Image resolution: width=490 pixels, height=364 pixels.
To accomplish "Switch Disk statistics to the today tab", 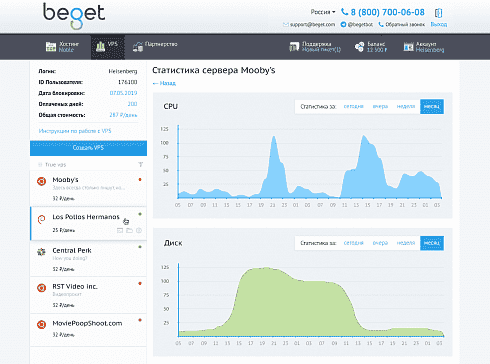I will pyautogui.click(x=354, y=243).
